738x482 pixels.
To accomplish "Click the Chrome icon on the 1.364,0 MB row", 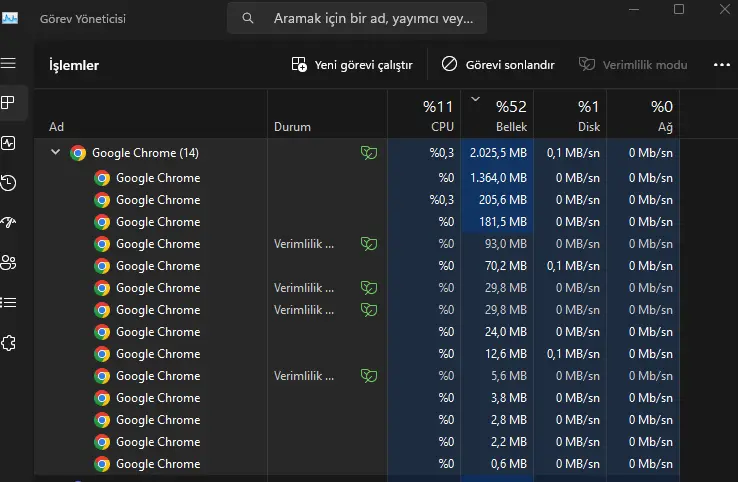I will pyautogui.click(x=102, y=178).
